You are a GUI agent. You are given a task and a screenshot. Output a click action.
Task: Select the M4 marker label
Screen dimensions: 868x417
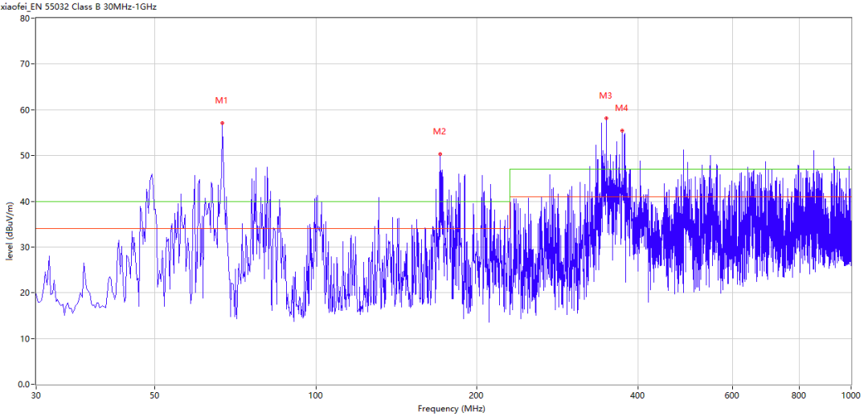[x=621, y=108]
